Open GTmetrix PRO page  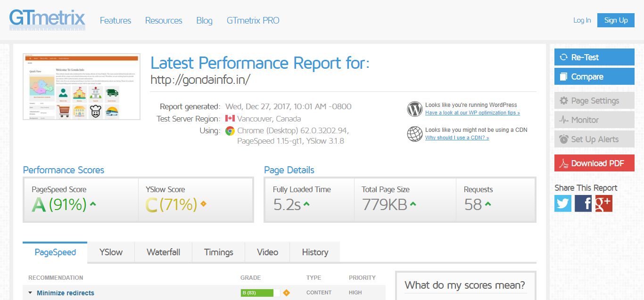click(253, 20)
